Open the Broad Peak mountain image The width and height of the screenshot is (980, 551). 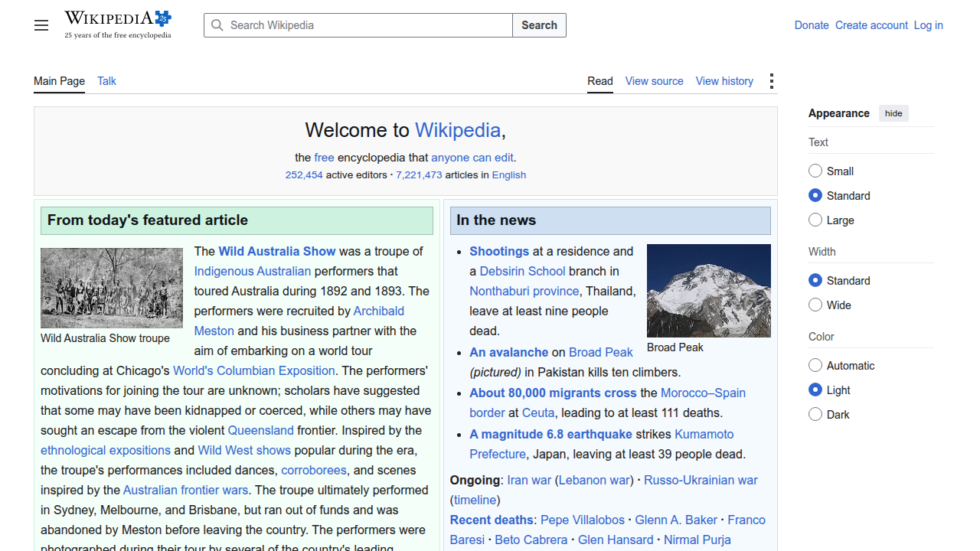tap(709, 291)
